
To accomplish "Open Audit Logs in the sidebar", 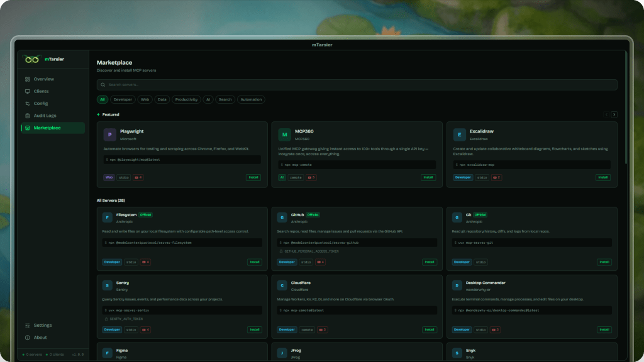I will (45, 116).
